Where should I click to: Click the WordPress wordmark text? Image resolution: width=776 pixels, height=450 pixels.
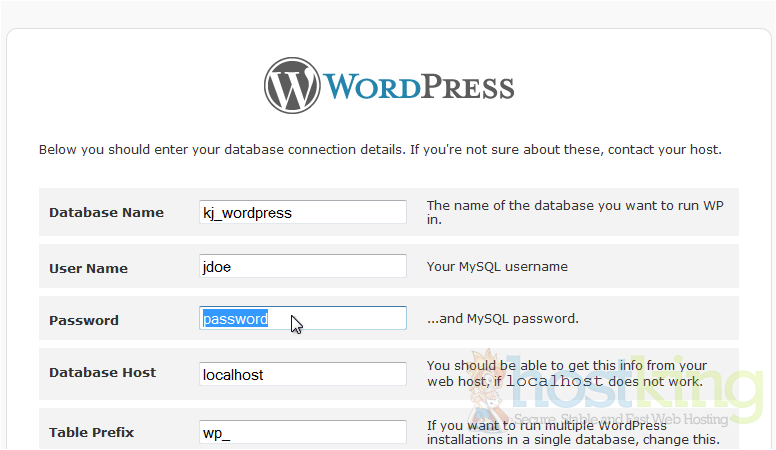point(420,86)
